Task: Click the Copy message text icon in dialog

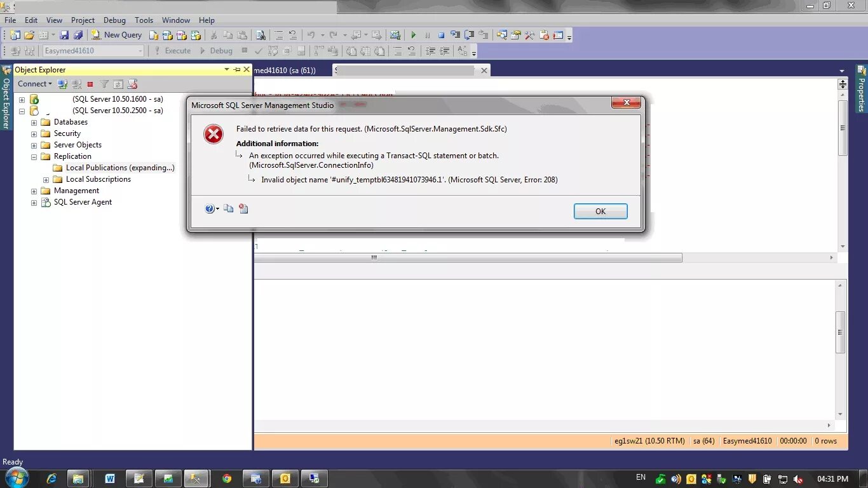Action: 228,208
